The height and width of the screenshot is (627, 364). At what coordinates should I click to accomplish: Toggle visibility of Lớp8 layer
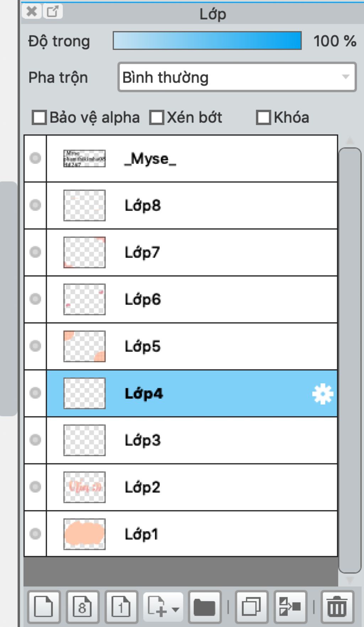[x=35, y=205]
